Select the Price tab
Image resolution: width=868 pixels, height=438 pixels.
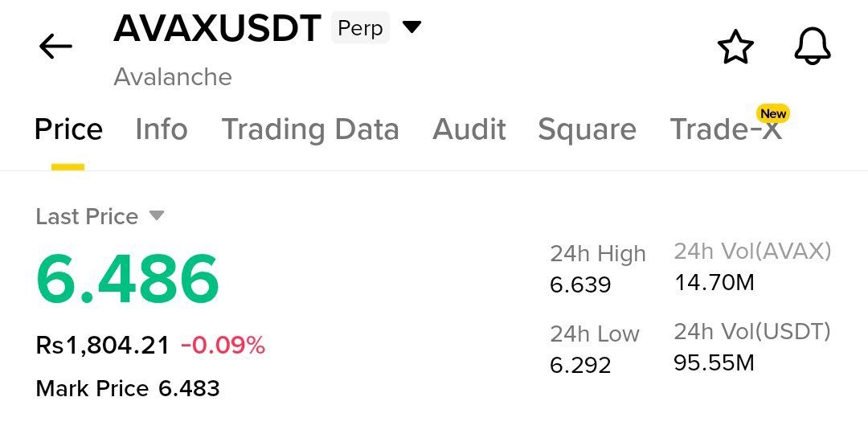pos(68,129)
